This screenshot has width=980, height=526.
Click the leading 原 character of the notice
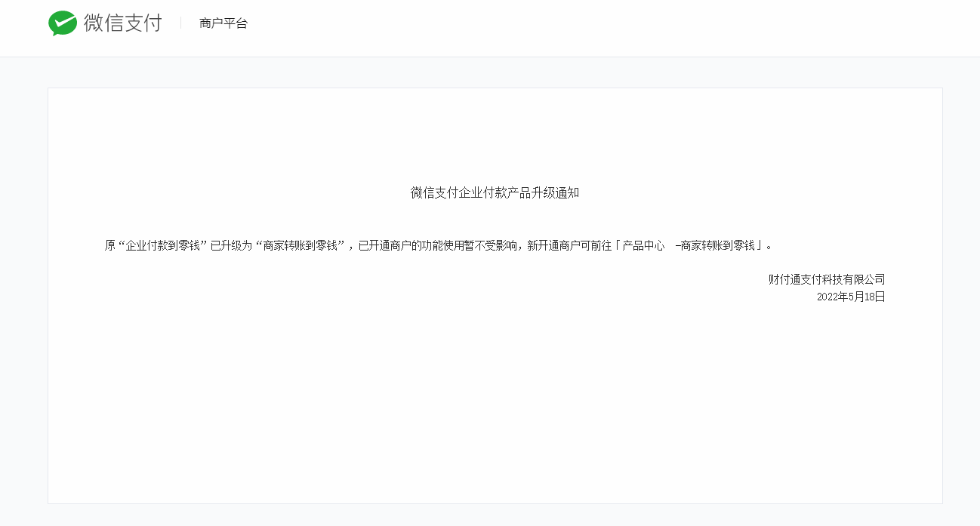pyautogui.click(x=110, y=246)
